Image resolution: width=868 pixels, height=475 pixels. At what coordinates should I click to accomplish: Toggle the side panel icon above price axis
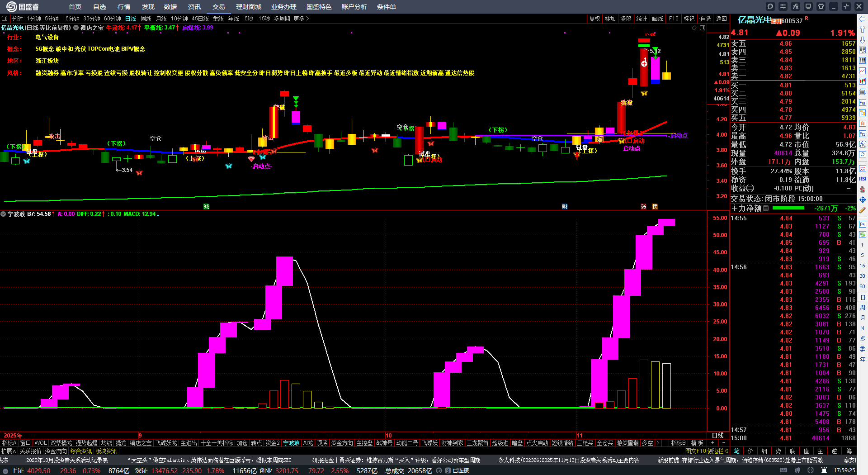click(x=703, y=28)
